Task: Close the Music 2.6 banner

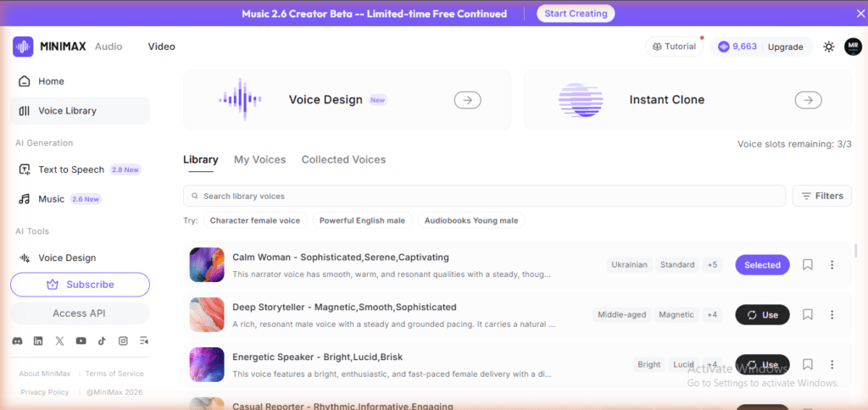Action: 860,14
